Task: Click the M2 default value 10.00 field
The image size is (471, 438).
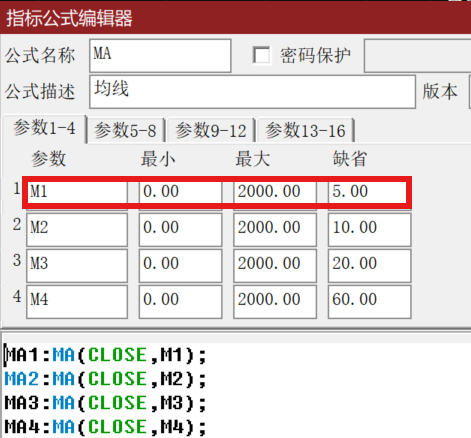Action: [x=370, y=230]
